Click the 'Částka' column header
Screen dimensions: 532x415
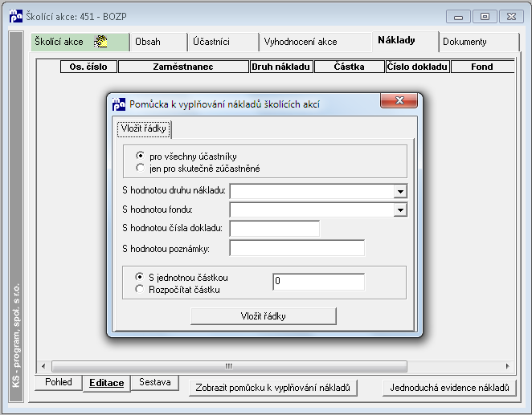coord(349,67)
